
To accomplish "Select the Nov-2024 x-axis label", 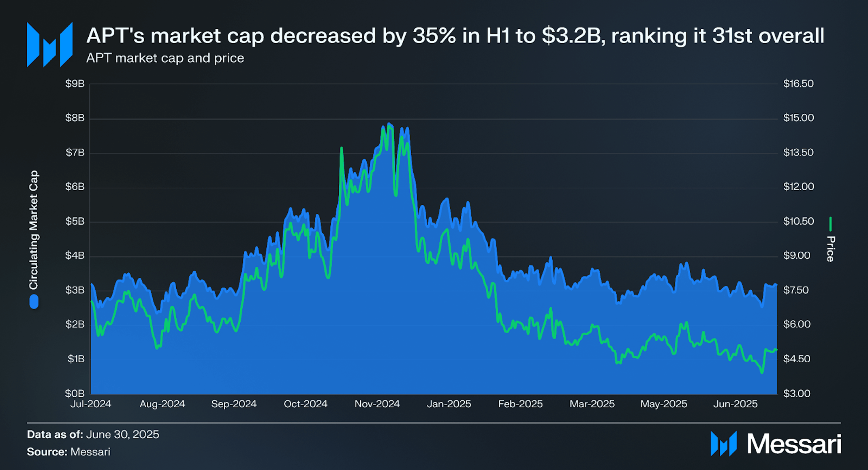I will click(x=377, y=404).
